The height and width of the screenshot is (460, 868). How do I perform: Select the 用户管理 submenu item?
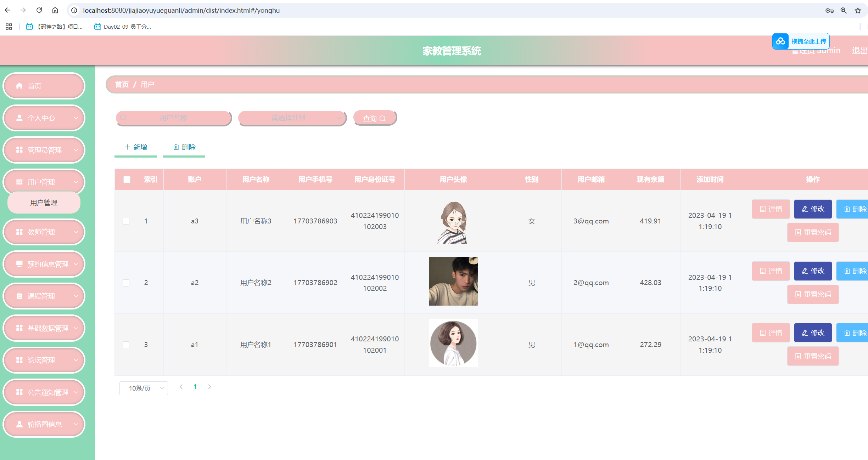coord(44,203)
